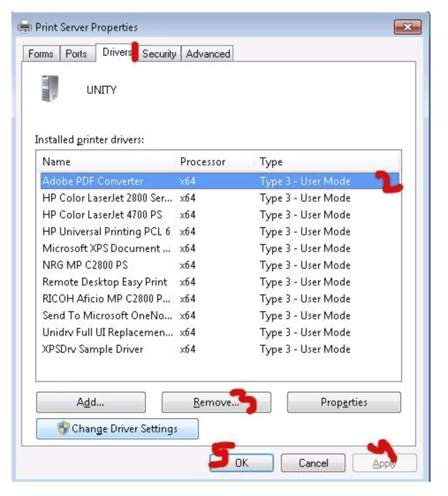Click the Apply button

[x=384, y=463]
